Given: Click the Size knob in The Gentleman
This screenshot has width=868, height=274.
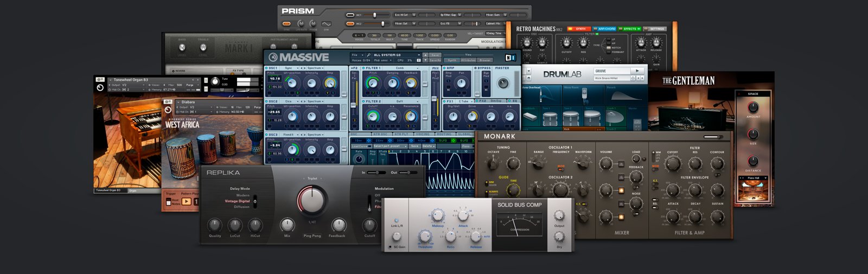Looking at the screenshot, I should (752, 134).
